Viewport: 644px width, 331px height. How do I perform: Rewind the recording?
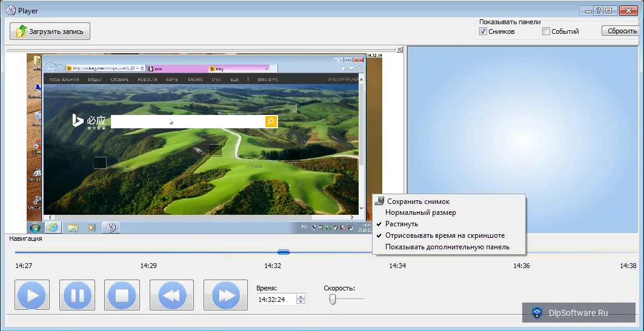pos(171,295)
